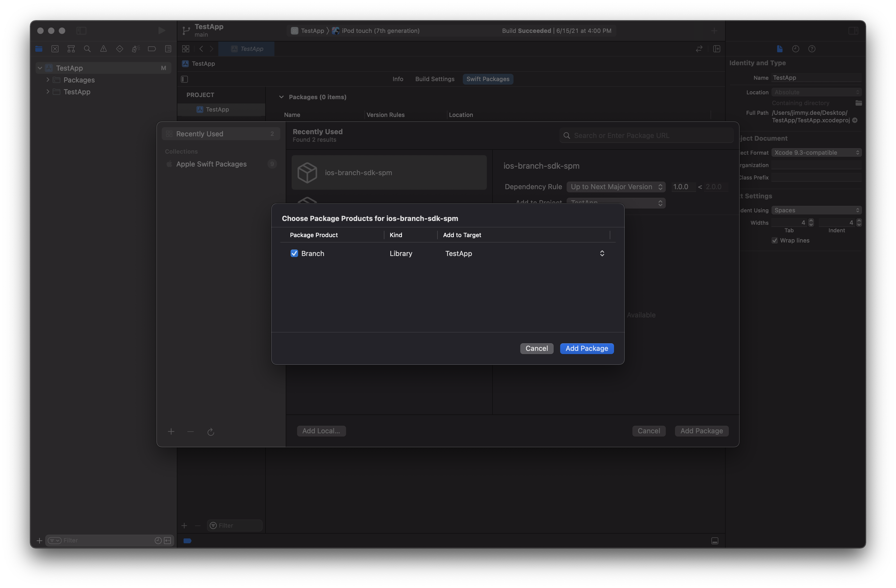Open the related items grid icon
The height and width of the screenshot is (588, 896).
186,49
